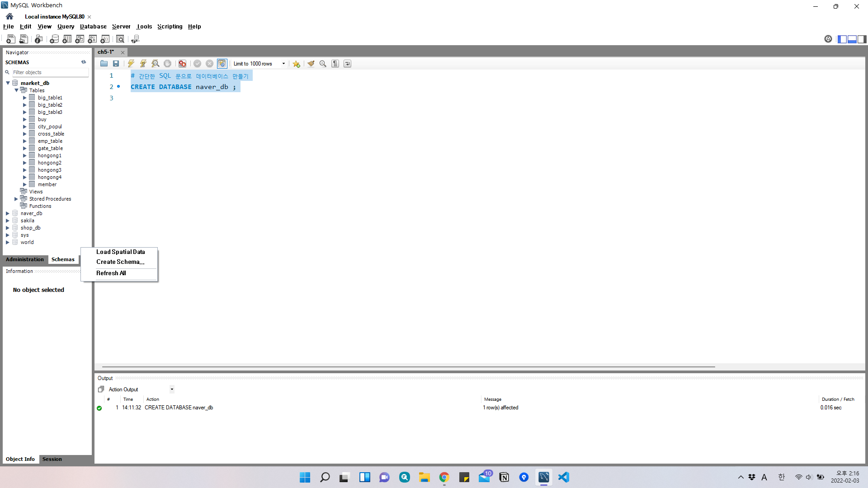Add the query to snippets with the star icon
868x488 pixels.
(x=296, y=64)
